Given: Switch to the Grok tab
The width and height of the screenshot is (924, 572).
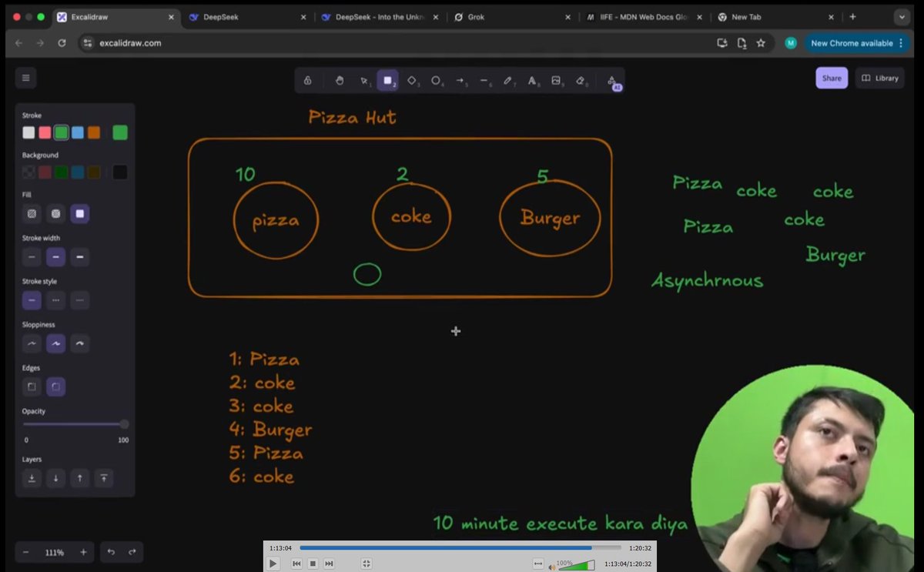Looking at the screenshot, I should pyautogui.click(x=514, y=17).
